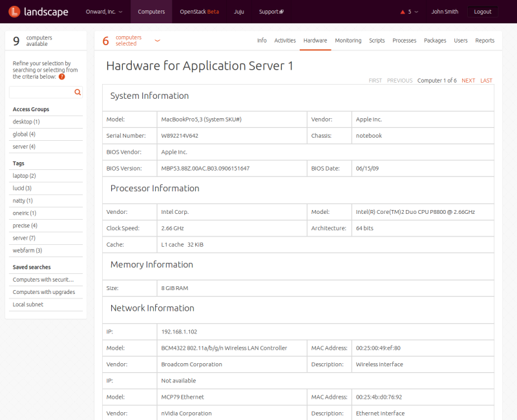The width and height of the screenshot is (517, 420).
Task: Expand the computers selected chevron
Action: coord(157,40)
